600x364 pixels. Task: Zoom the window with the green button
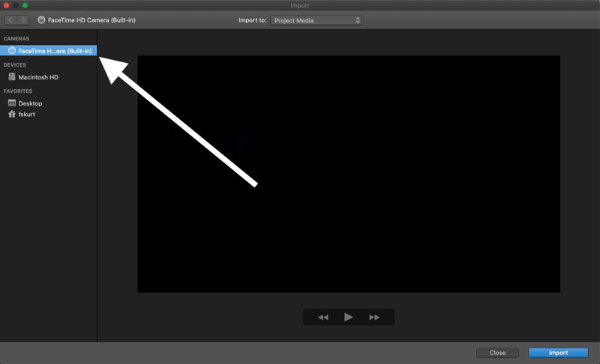[x=25, y=5]
